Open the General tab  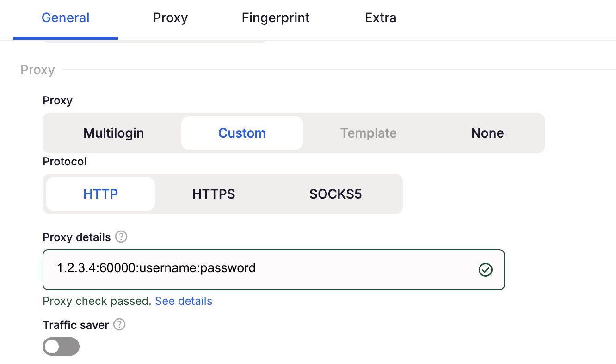[x=66, y=18]
